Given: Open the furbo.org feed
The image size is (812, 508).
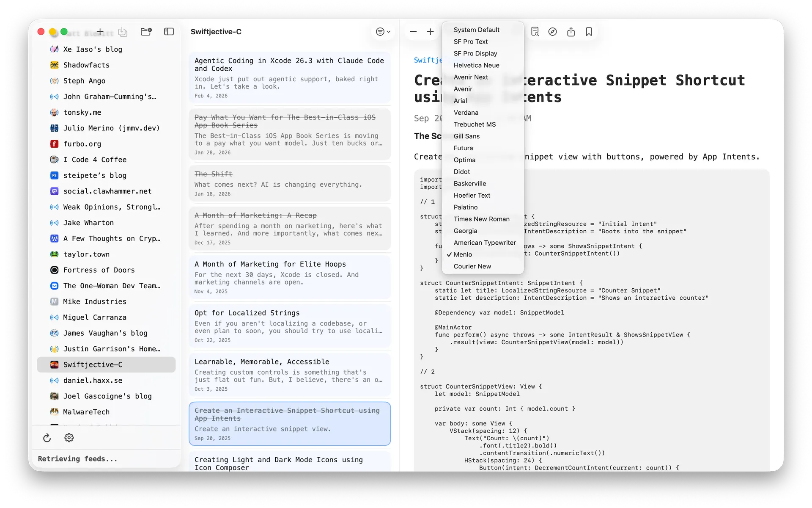Looking at the screenshot, I should tap(106, 144).
